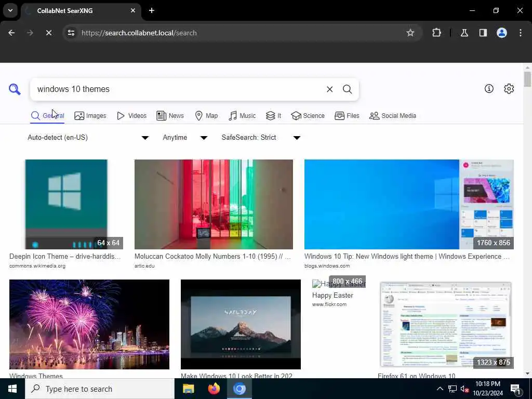The height and width of the screenshot is (399, 532).
Task: Switch to Files search tab
Action: (x=347, y=116)
